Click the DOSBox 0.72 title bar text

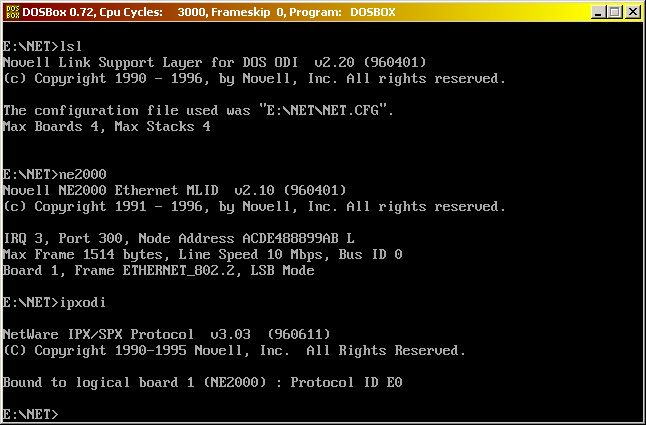tap(209, 12)
